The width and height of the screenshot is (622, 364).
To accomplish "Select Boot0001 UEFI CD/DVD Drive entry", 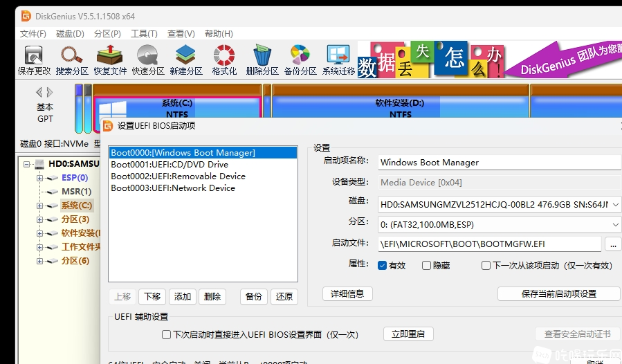I will coord(203,164).
